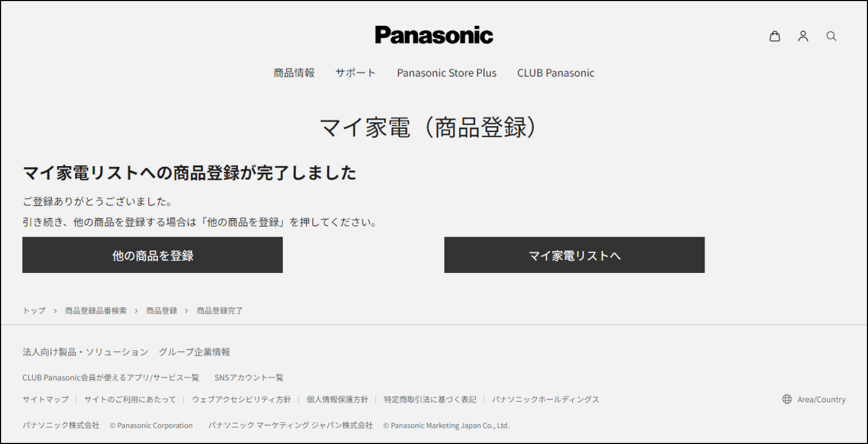Open SNSアカウント一覧 link
Image resolution: width=868 pixels, height=444 pixels.
(x=249, y=378)
